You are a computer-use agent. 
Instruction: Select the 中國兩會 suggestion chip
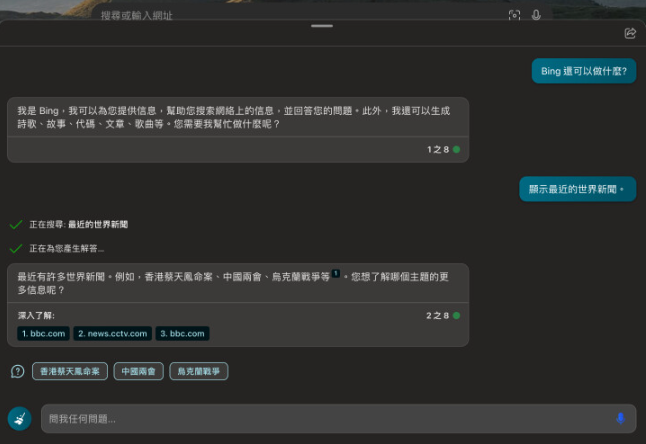pos(138,371)
